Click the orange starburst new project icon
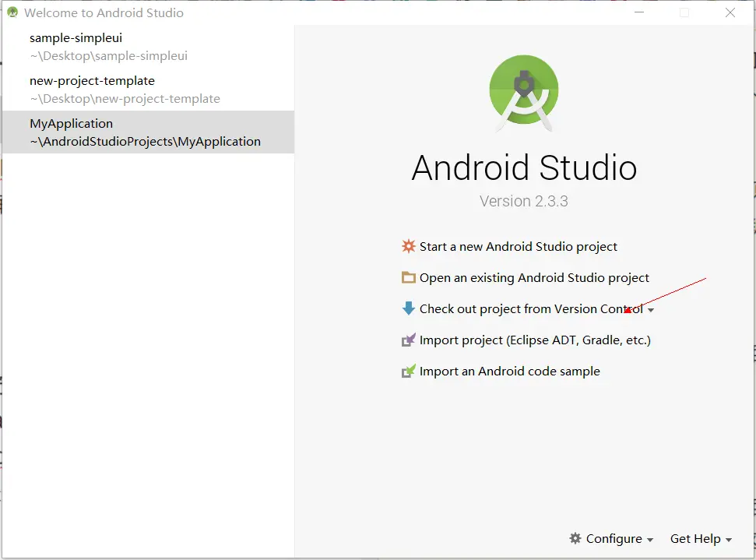Screen dimensions: 756x560 tap(409, 246)
